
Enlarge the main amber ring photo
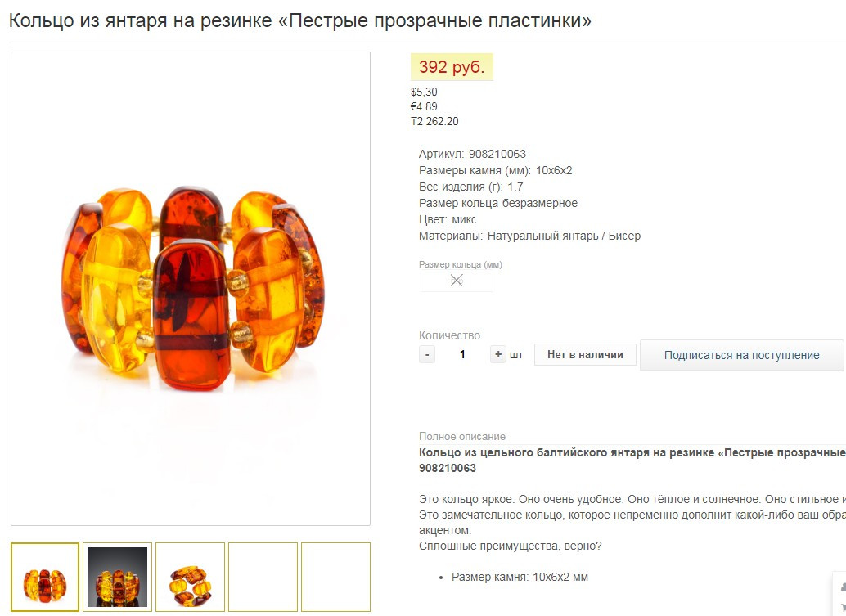click(191, 289)
